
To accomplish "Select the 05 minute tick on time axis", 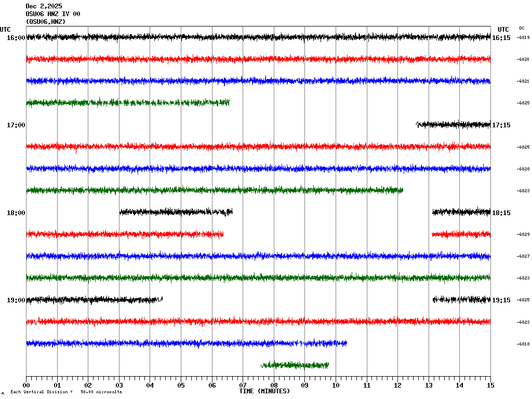I will pyautogui.click(x=181, y=385).
